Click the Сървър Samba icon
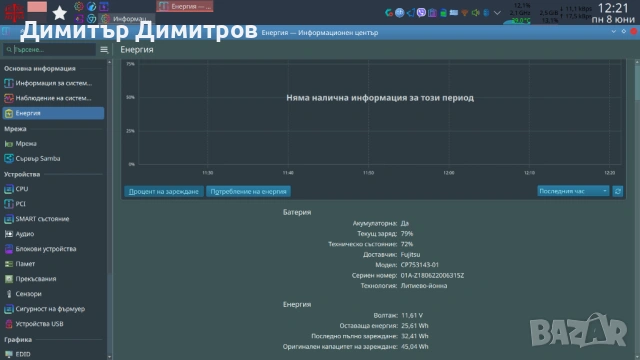This screenshot has width=640, height=360. pyautogui.click(x=9, y=158)
